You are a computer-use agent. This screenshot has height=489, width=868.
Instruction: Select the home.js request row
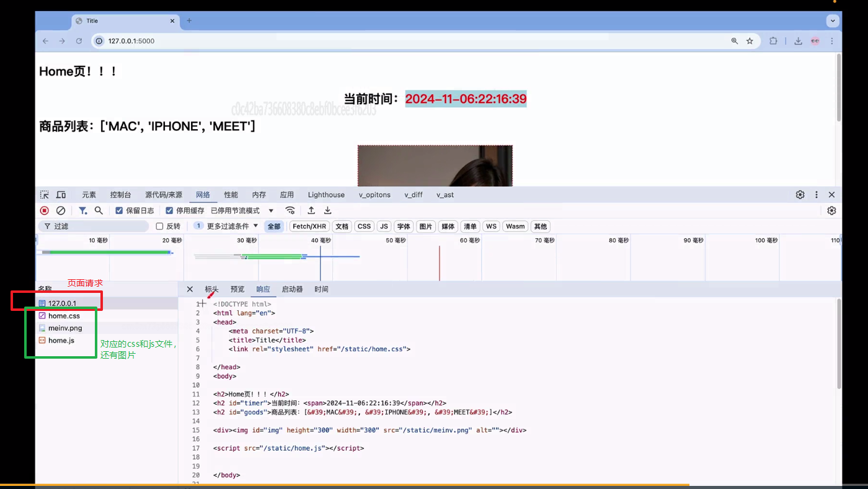tap(107, 341)
